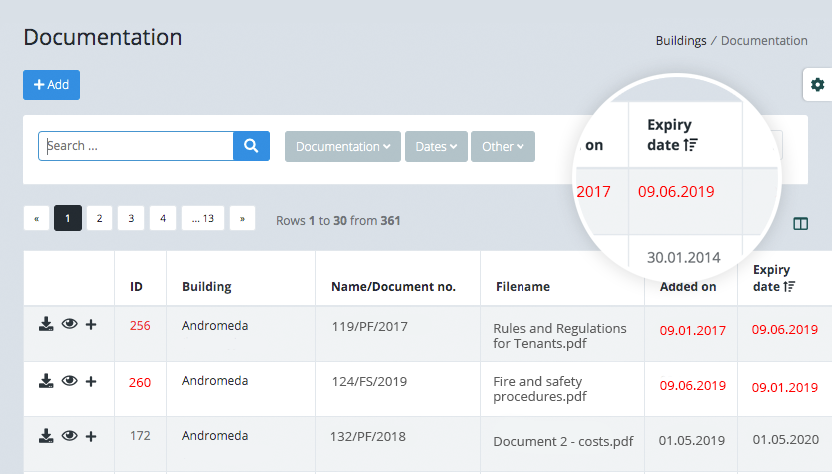
Task: Click Fire and safety procedures.pdf filename
Action: pos(540,389)
